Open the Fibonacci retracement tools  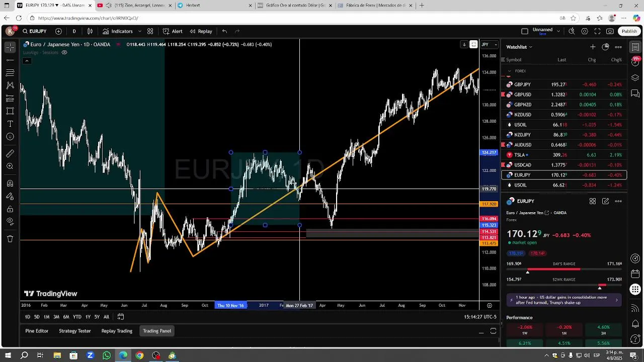point(10,73)
